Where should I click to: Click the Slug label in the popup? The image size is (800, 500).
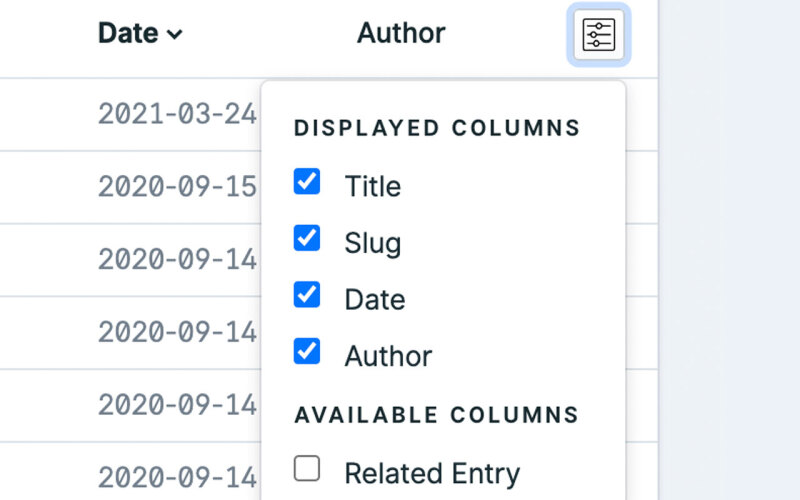click(372, 243)
